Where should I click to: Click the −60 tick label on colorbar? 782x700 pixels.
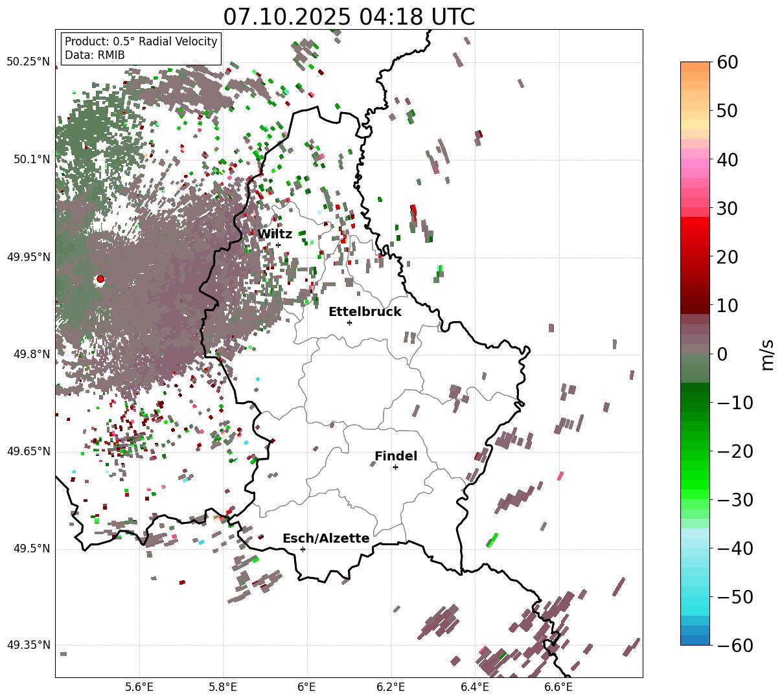pos(735,646)
